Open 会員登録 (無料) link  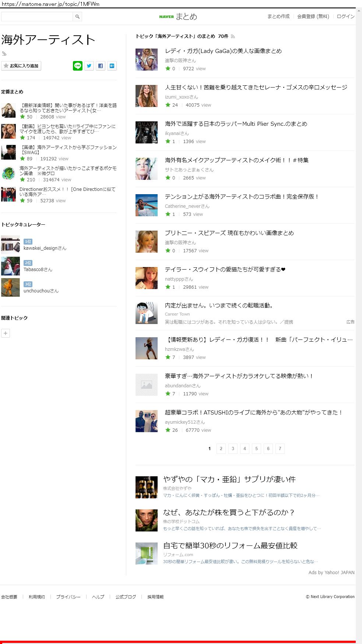pyautogui.click(x=313, y=17)
